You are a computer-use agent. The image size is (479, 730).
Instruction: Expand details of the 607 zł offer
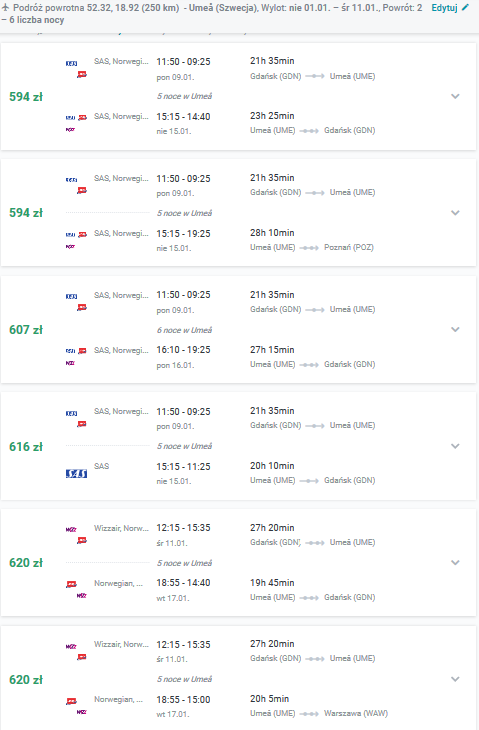(455, 330)
